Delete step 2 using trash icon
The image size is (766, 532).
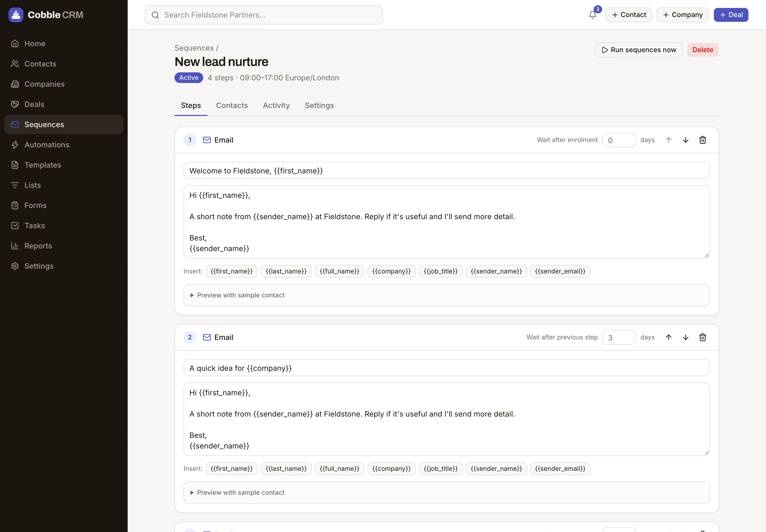pyautogui.click(x=702, y=337)
